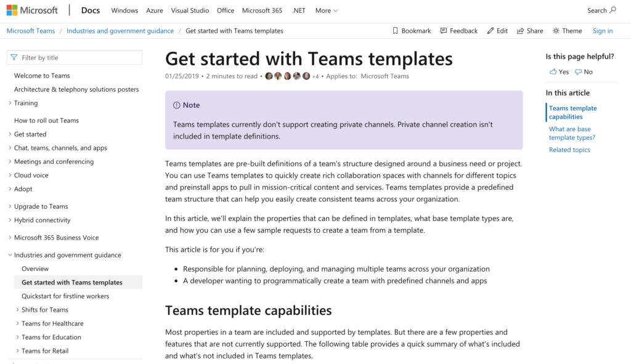Click the 'Teams template capabilities' heading
Image resolution: width=631 pixels, height=364 pixels.
248,310
